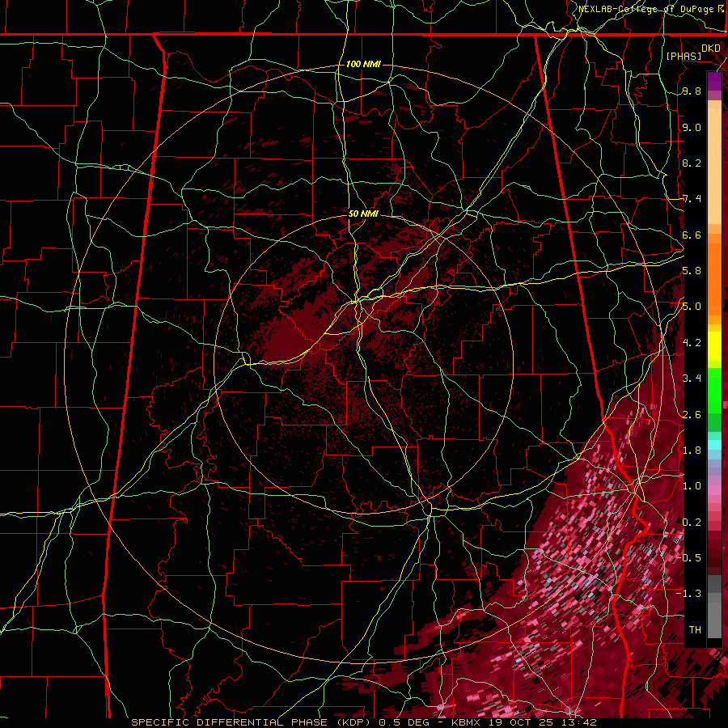The width and height of the screenshot is (728, 728).
Task: Click the 5.8 value on the color scale
Action: pyautogui.click(x=692, y=271)
